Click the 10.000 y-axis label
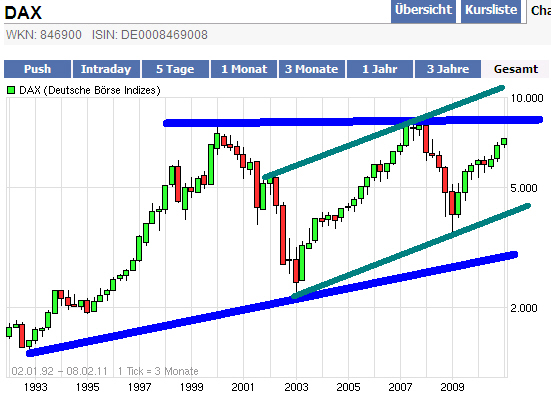551x395 pixels. 527,98
